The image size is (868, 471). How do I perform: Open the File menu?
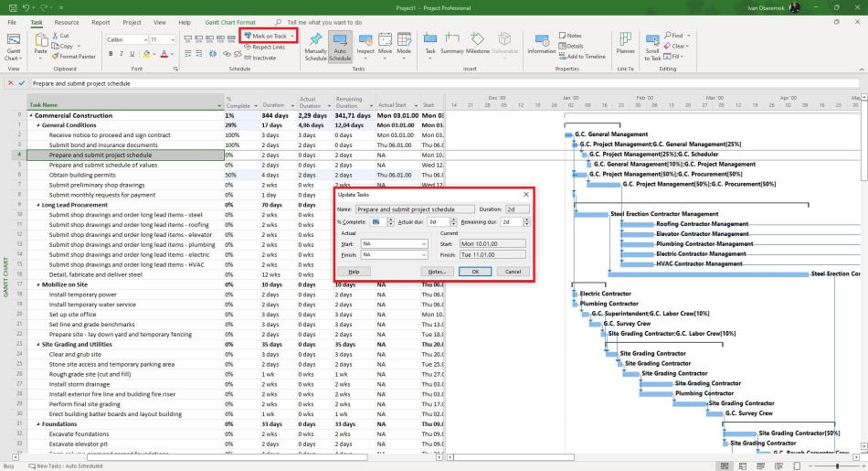point(12,23)
